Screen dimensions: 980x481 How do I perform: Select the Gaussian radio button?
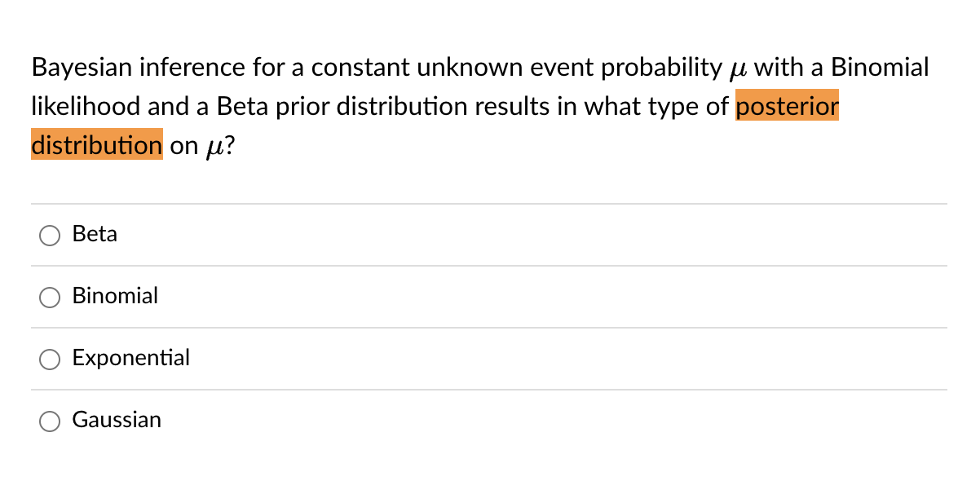pyautogui.click(x=50, y=421)
